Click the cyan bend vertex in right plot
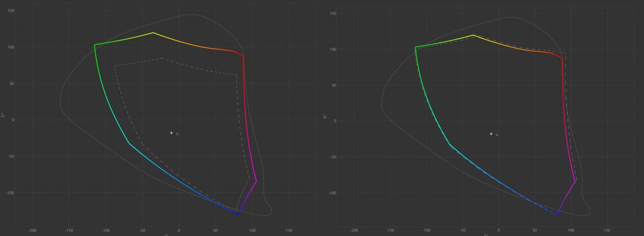 tap(450, 145)
